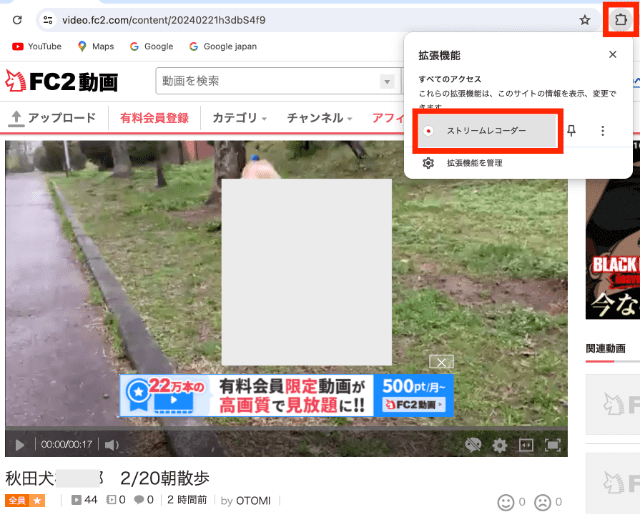Click the video title 2/20朝散歩
The image size is (640, 515).
click(x=165, y=478)
